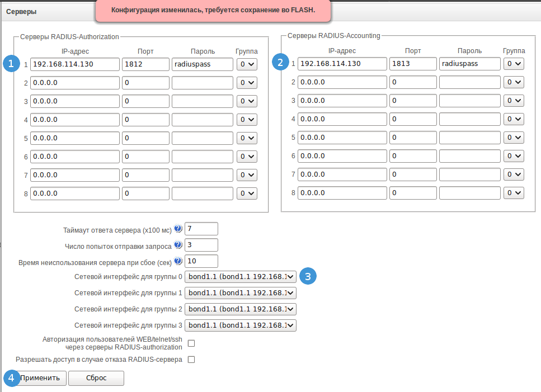Image resolution: width=541 pixels, height=392 pixels.
Task: Select the Серверы tab header
Action: tap(21, 11)
